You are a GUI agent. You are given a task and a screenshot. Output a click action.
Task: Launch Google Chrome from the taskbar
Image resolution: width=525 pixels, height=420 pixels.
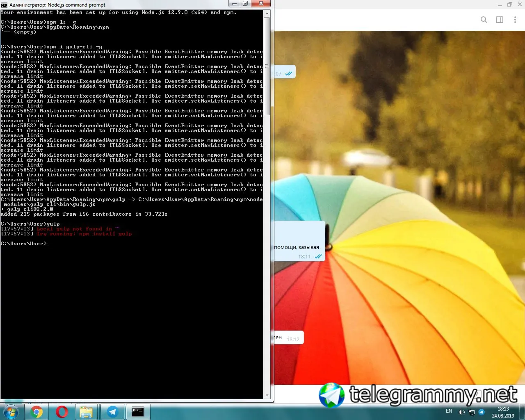click(37, 412)
